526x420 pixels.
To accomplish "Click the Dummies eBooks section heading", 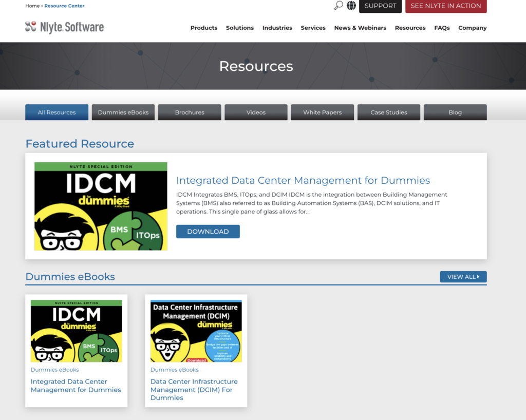I will (70, 277).
